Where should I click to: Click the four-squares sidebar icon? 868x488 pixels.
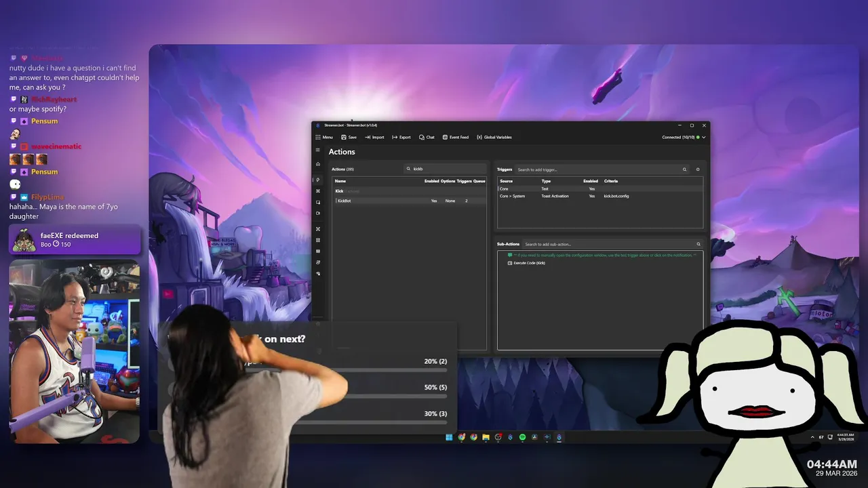317,240
